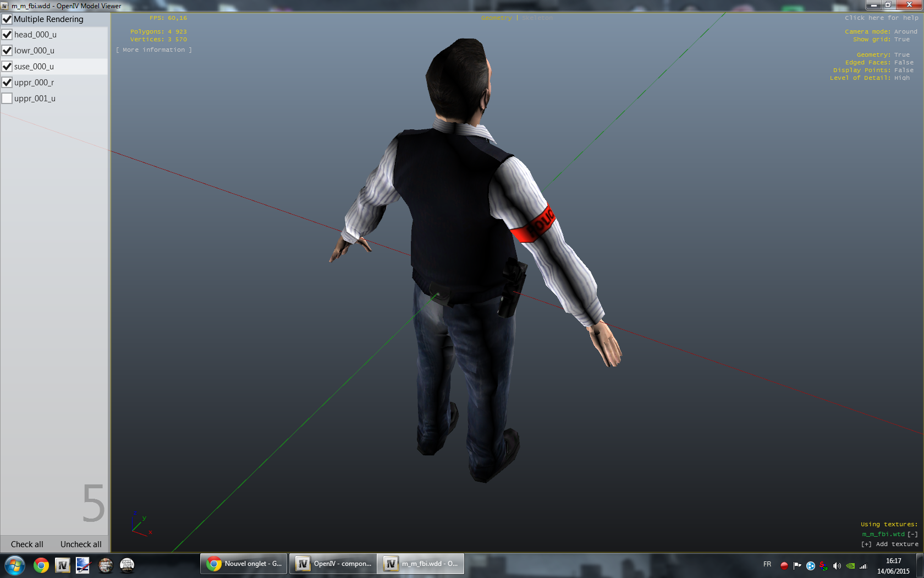Switch to the Skeleton view tab
The width and height of the screenshot is (924, 578).
[537, 18]
